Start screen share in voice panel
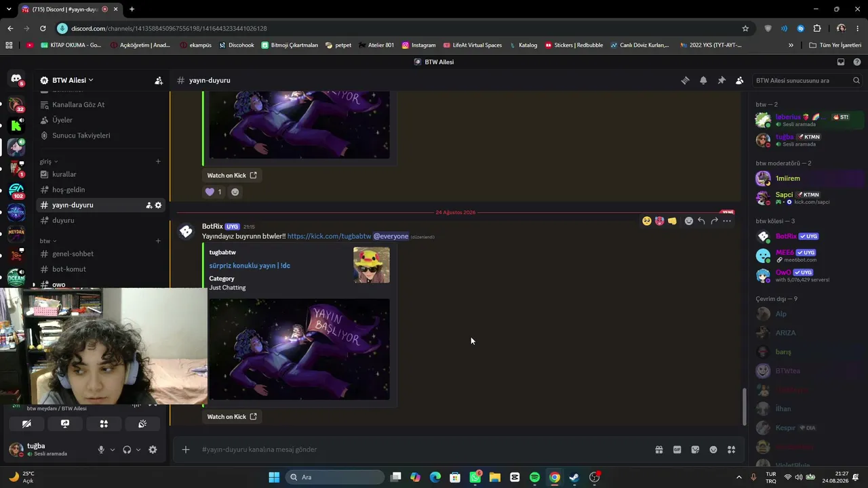 click(65, 424)
